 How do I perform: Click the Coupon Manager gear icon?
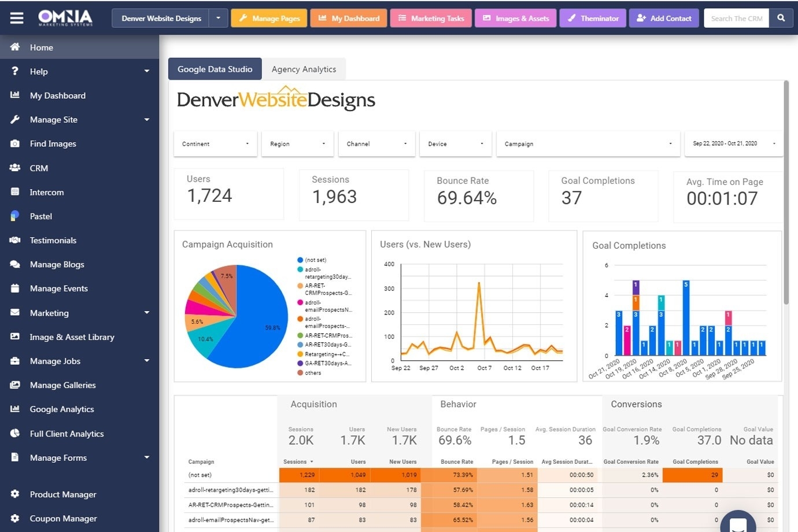(x=15, y=518)
